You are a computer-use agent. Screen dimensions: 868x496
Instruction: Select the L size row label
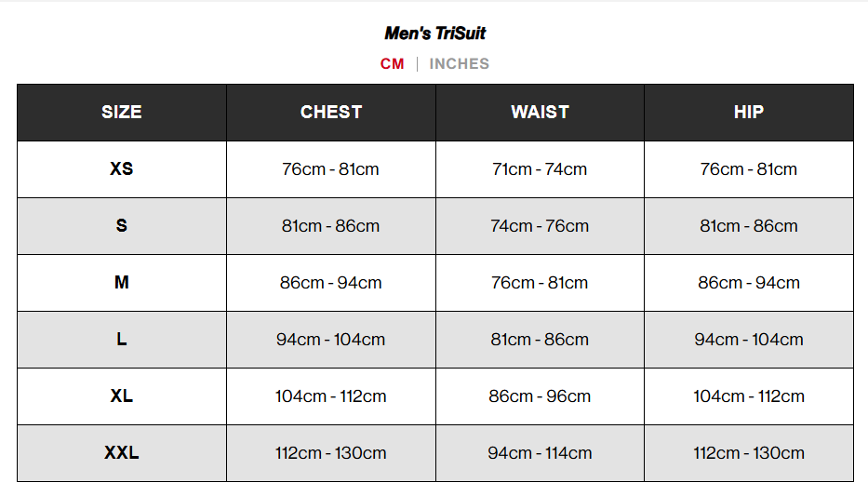[x=122, y=340]
